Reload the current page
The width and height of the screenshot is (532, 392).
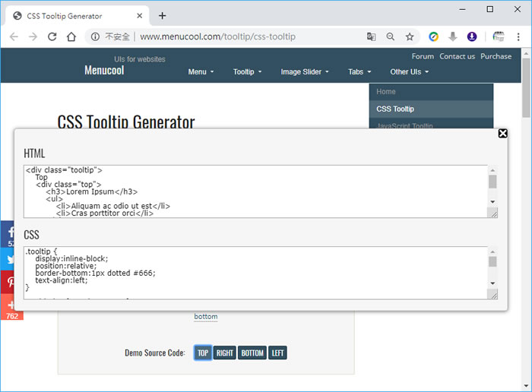tap(52, 36)
